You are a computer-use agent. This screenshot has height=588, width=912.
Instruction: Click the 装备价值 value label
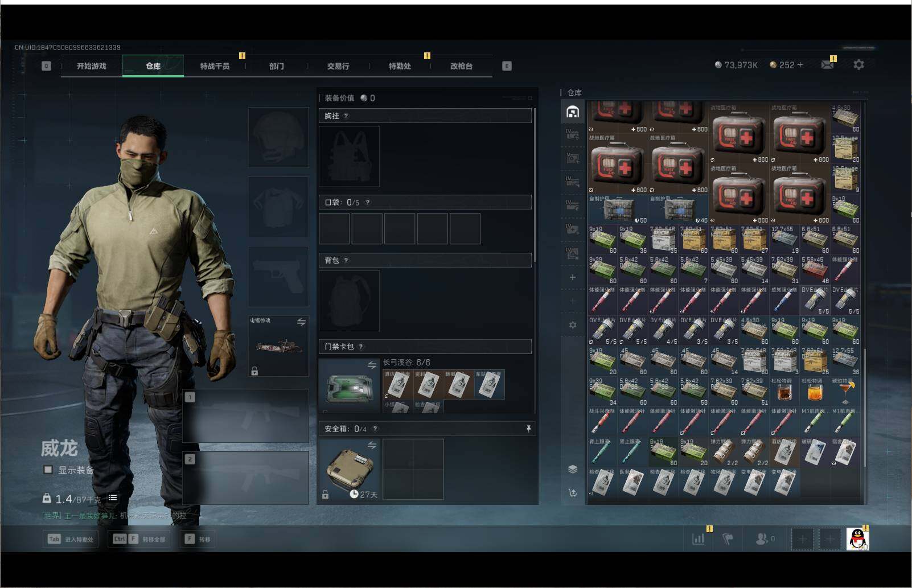point(350,98)
